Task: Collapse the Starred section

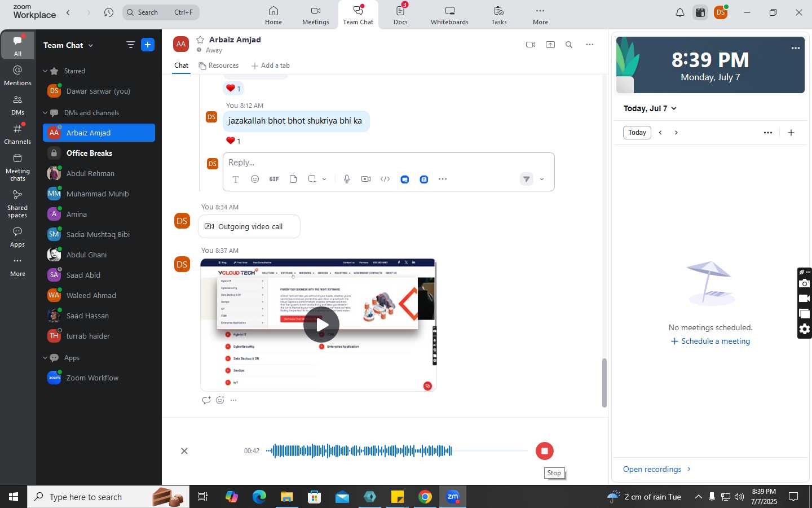Action: tap(45, 71)
